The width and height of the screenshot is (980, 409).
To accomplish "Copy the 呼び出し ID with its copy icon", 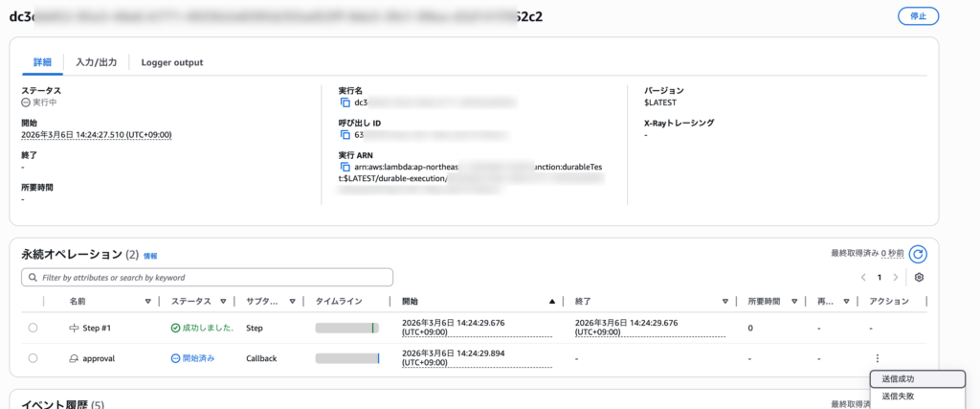I will coord(345,134).
